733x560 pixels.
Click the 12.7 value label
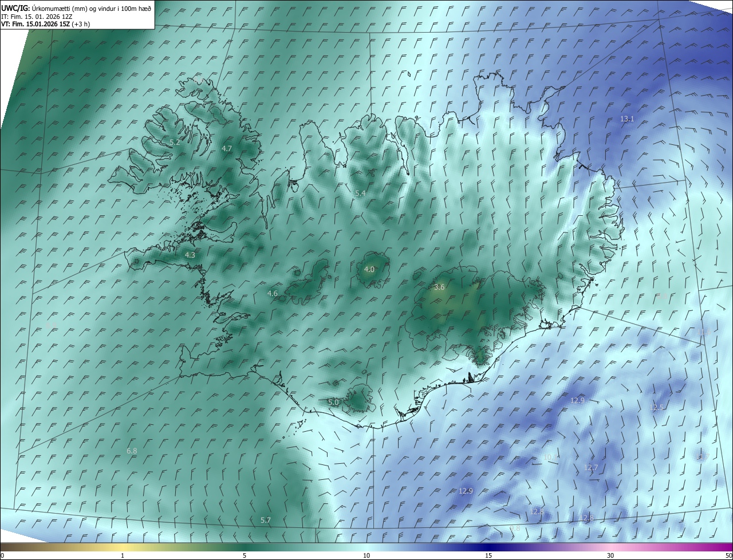591,468
